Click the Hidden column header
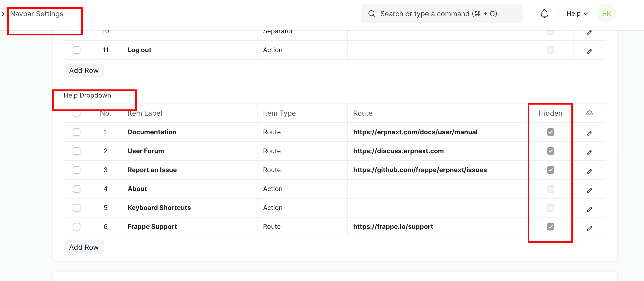 [x=550, y=113]
